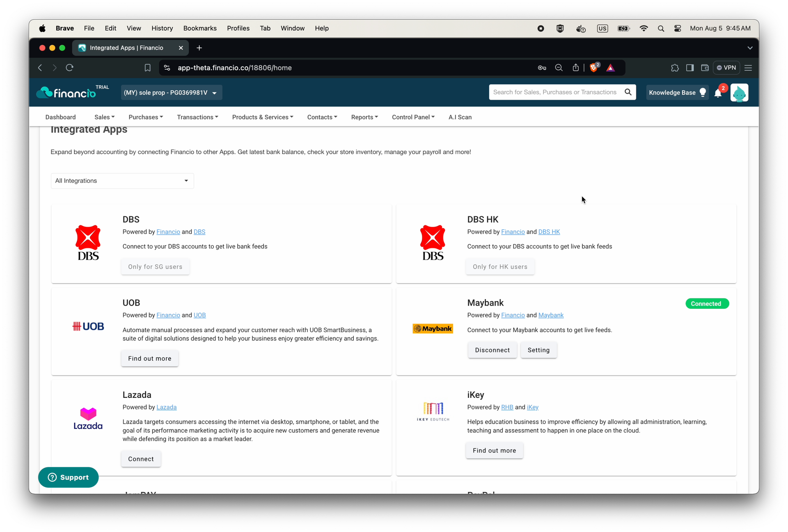Image resolution: width=788 pixels, height=532 pixels.
Task: Expand the Contacts menu
Action: (x=322, y=117)
